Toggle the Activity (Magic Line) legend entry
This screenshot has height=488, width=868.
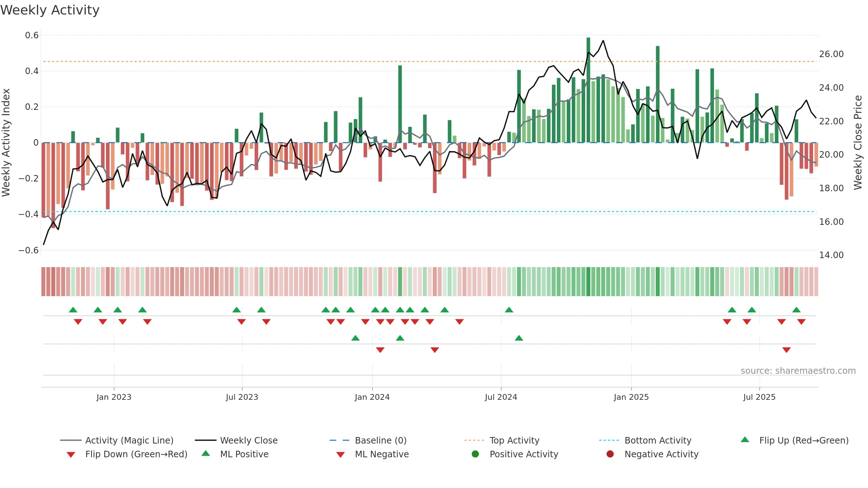(x=117, y=440)
